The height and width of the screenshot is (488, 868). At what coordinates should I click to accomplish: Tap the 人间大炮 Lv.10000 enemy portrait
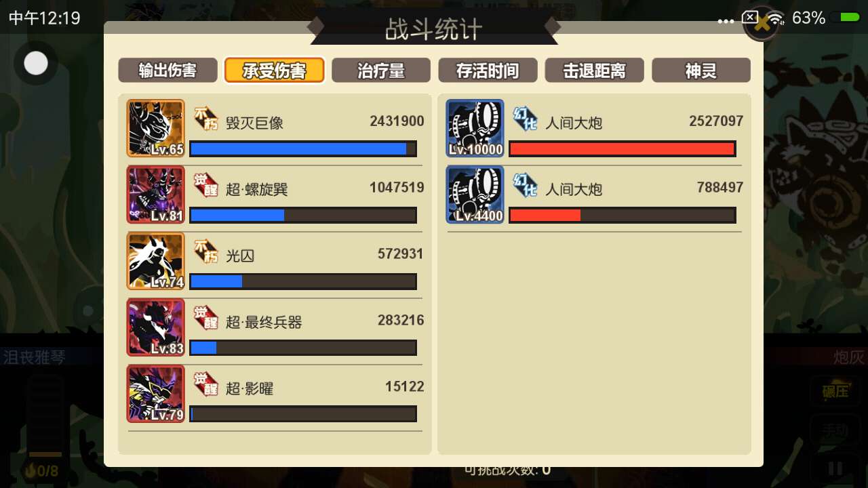tap(475, 129)
